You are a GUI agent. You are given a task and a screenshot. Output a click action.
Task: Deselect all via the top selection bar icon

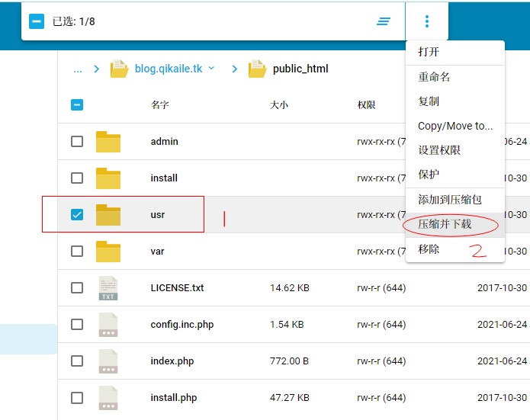coord(37,21)
